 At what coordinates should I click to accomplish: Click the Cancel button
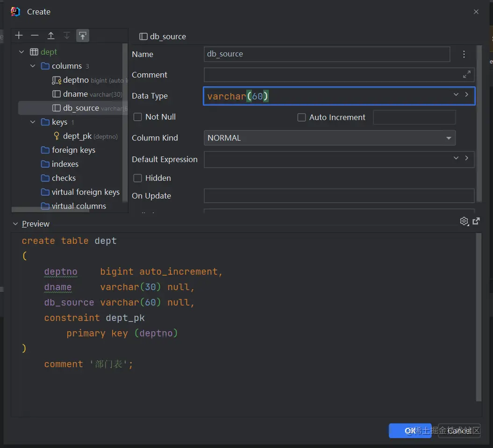[x=459, y=431]
